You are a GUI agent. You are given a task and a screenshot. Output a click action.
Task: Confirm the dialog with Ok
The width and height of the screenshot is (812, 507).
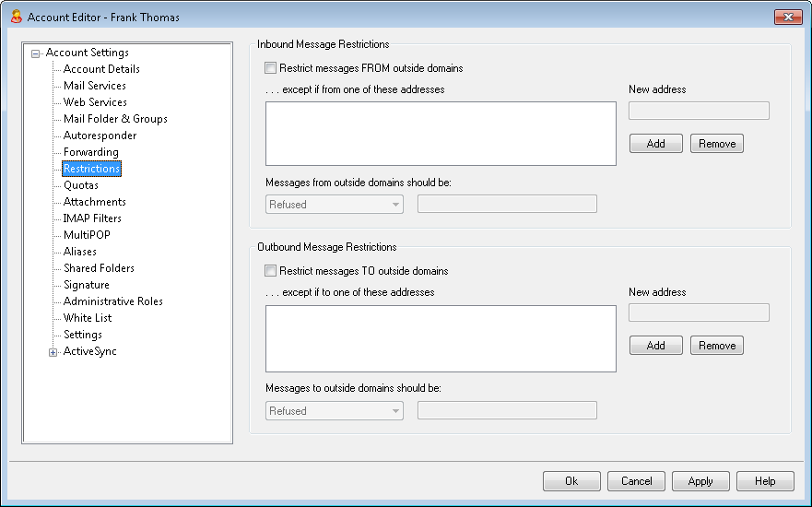(x=571, y=481)
